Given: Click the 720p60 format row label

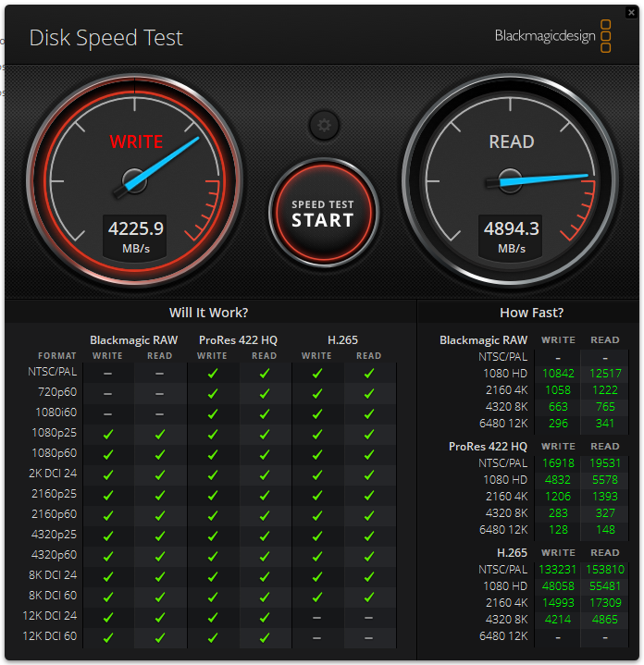Looking at the screenshot, I should (57, 392).
